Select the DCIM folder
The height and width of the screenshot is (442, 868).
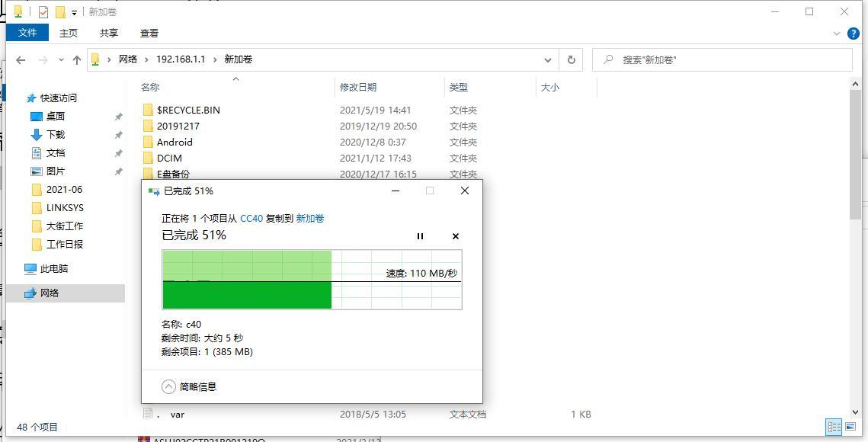click(169, 159)
